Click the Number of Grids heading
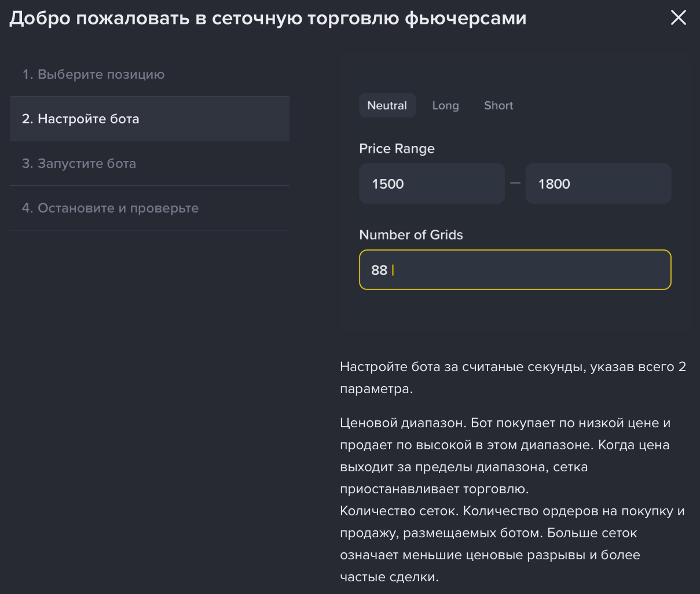 pos(411,234)
